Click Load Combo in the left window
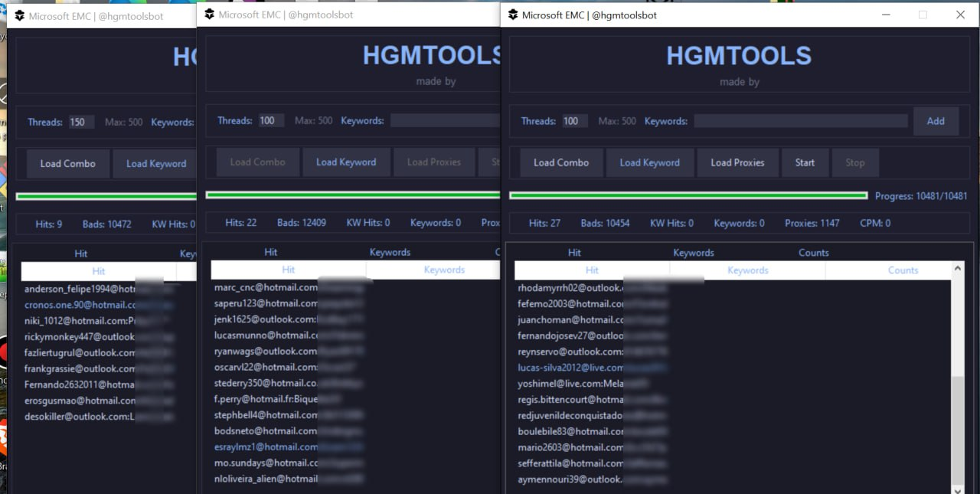The width and height of the screenshot is (980, 494). point(68,163)
